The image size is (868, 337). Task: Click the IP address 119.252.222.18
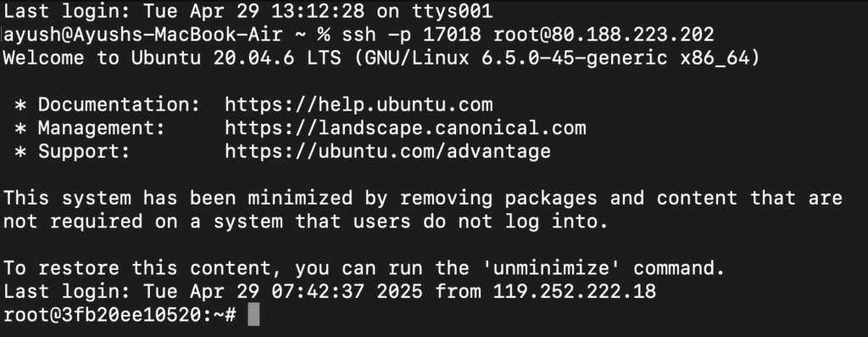[574, 291]
